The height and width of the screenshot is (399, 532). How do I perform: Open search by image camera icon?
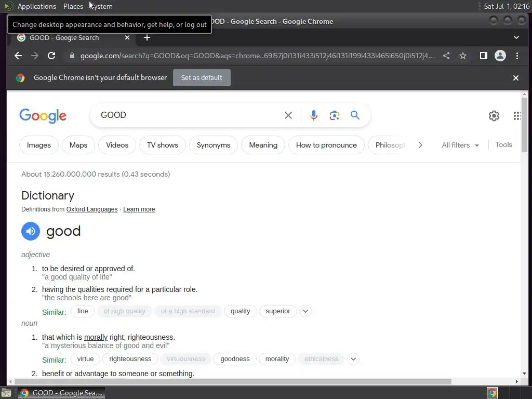(x=335, y=115)
